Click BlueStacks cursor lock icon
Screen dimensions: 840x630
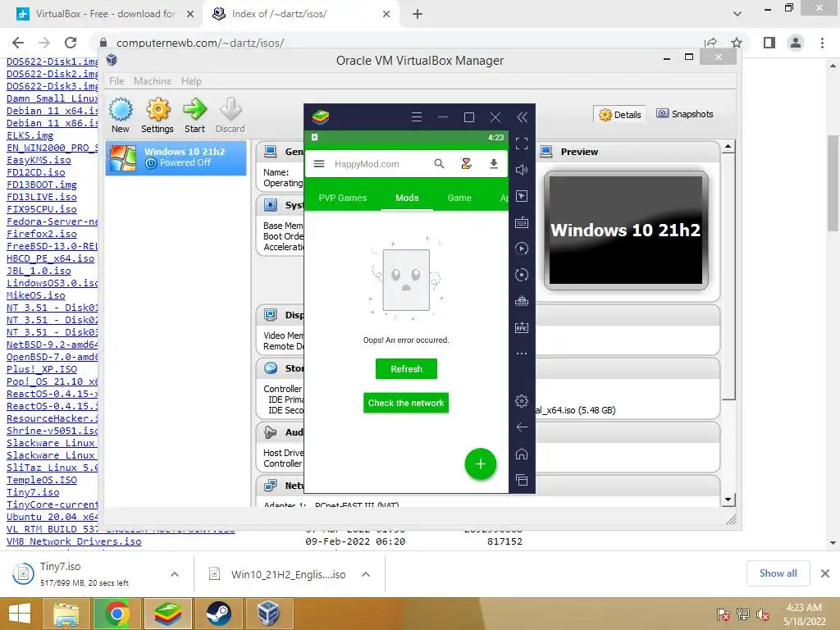522,196
